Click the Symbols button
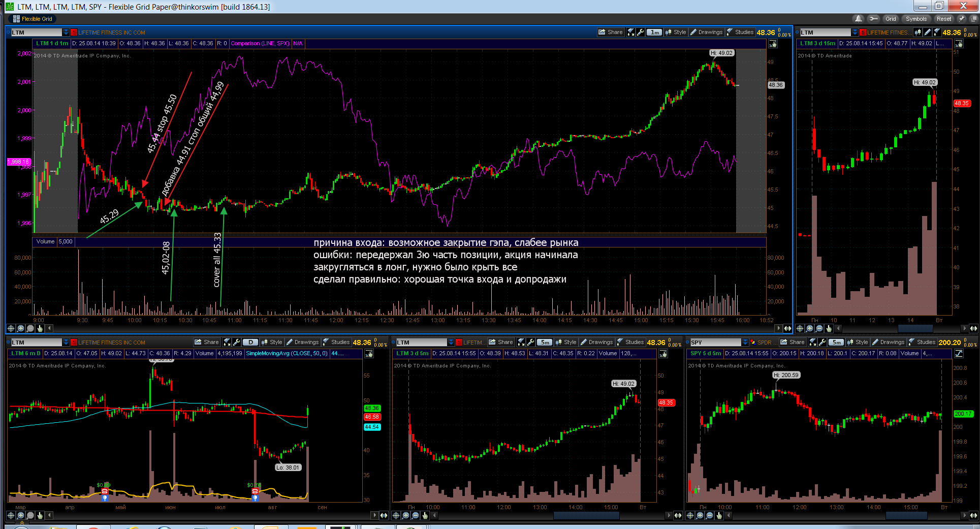Image resolution: width=980 pixels, height=529 pixels. pyautogui.click(x=916, y=19)
